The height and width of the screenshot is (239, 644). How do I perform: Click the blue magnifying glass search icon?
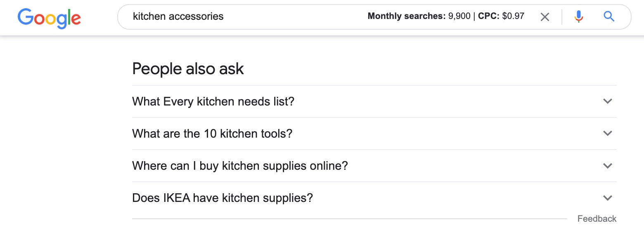(609, 17)
